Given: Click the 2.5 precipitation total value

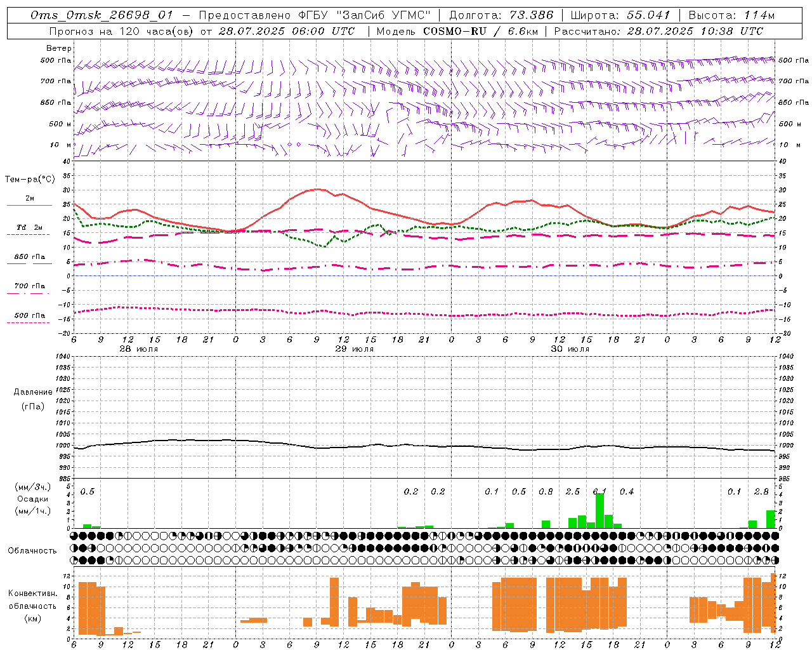Looking at the screenshot, I should click(x=572, y=492).
